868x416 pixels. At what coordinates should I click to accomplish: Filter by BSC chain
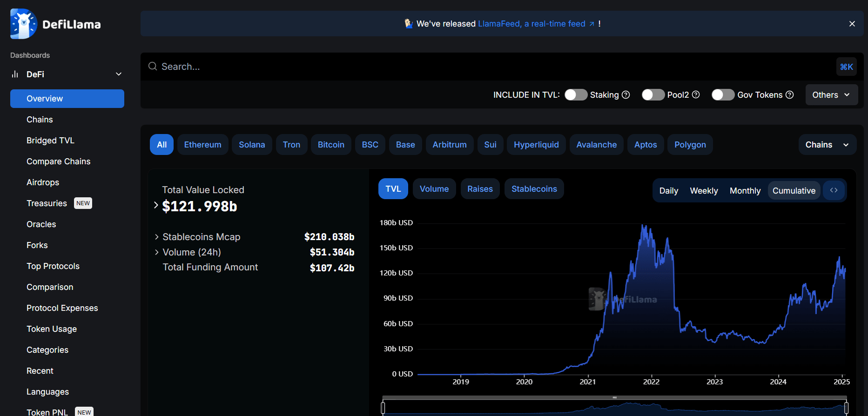tap(370, 145)
